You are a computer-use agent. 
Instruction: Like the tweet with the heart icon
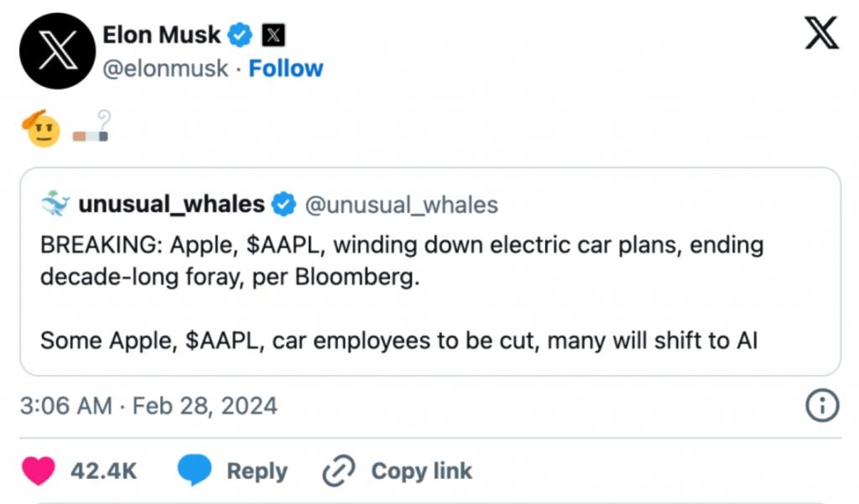click(38, 471)
